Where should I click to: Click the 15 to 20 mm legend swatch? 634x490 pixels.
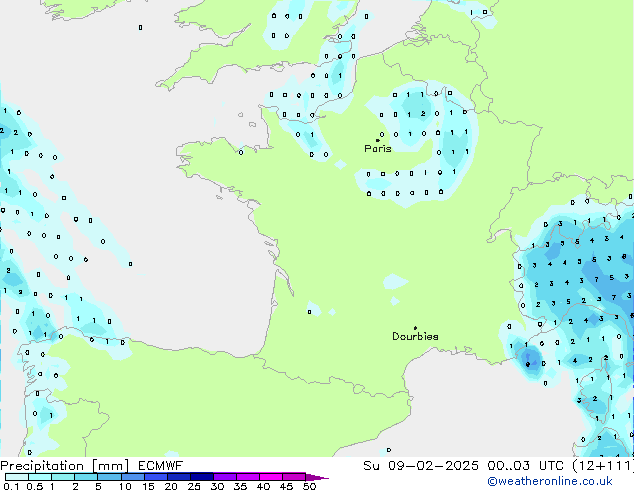[x=155, y=477]
